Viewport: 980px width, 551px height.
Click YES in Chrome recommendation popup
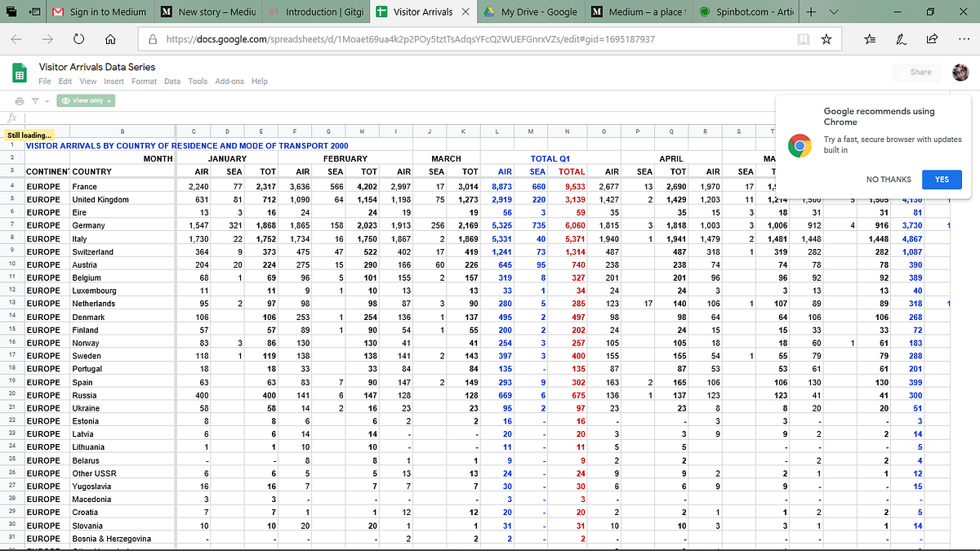[x=942, y=180]
